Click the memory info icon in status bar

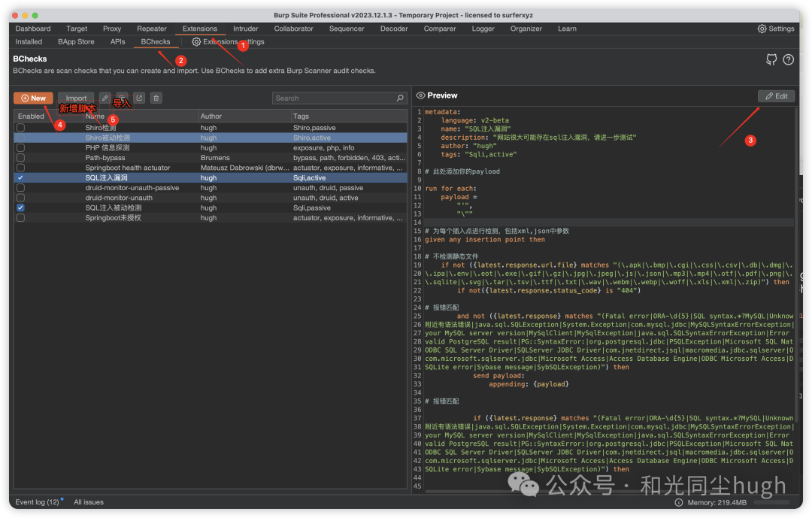click(x=679, y=502)
